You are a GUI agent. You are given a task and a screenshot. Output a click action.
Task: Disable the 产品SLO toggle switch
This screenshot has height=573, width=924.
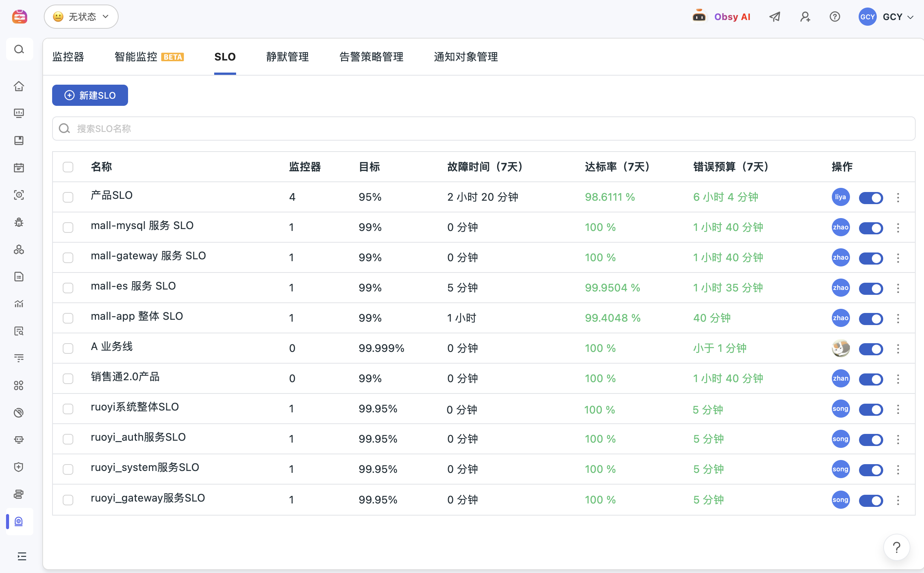click(871, 197)
